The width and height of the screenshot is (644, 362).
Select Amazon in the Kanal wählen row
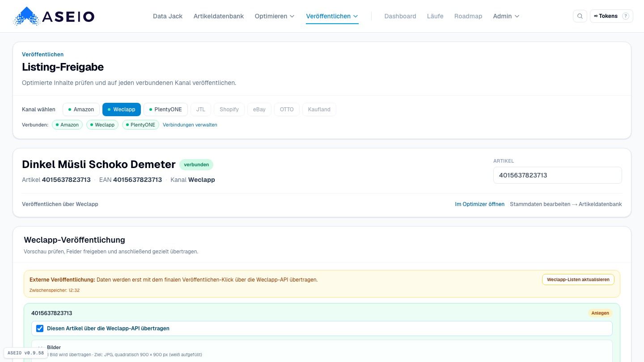click(x=81, y=109)
